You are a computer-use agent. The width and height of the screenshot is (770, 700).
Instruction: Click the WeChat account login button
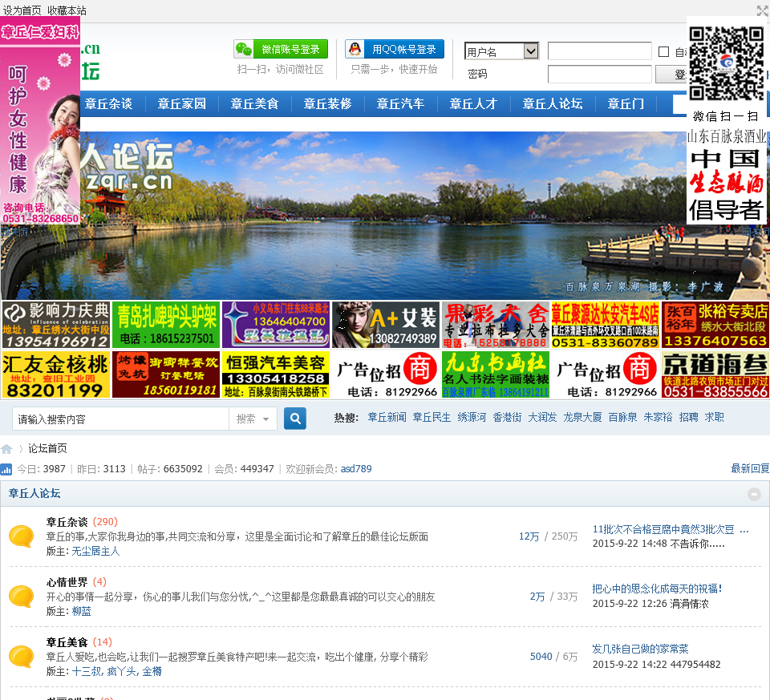coord(281,49)
